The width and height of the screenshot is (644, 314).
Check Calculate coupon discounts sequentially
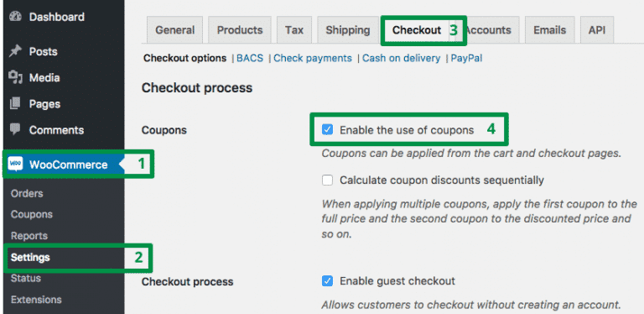(x=327, y=180)
